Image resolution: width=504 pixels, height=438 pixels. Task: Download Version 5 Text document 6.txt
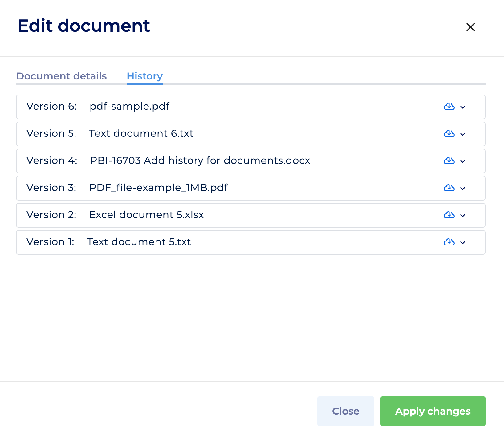pos(449,134)
